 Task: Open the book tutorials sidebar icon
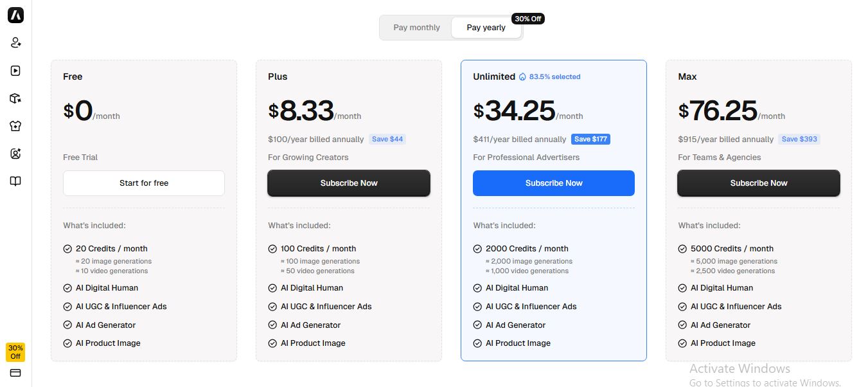point(16,181)
